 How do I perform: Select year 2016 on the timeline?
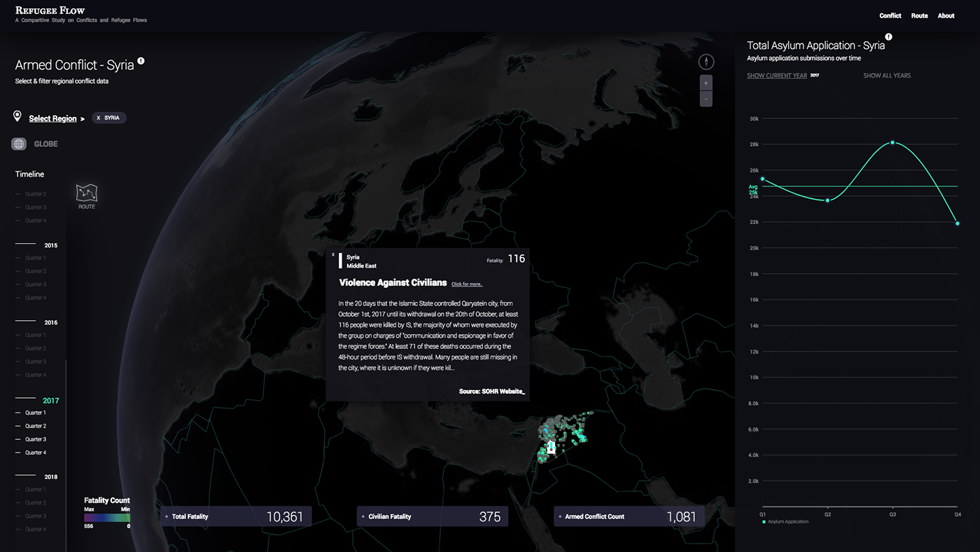[51, 322]
